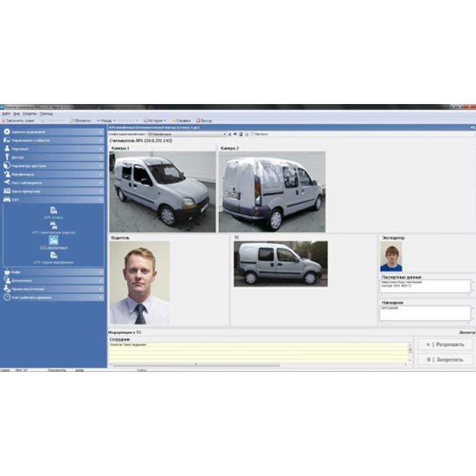Open the verification configuration dropdown

224,134
